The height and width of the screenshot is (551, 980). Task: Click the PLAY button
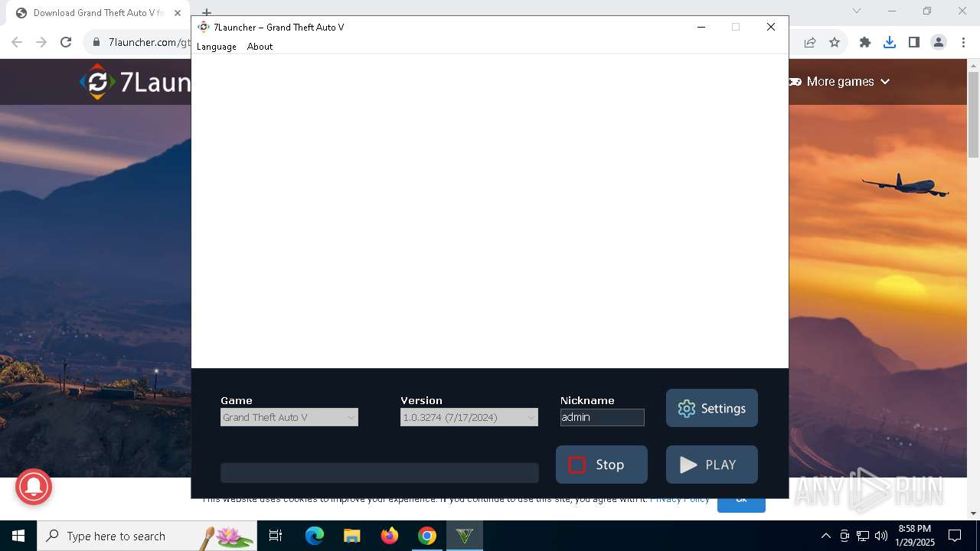tap(712, 465)
